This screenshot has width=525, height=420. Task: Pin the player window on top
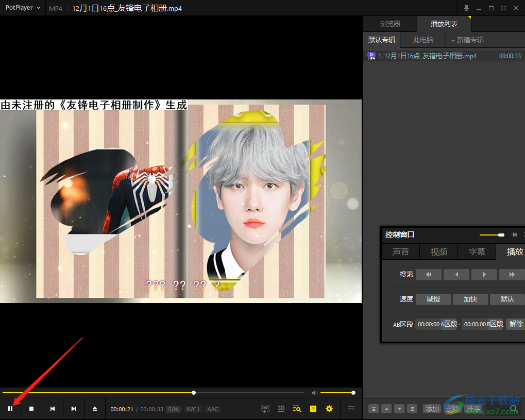tap(466, 8)
